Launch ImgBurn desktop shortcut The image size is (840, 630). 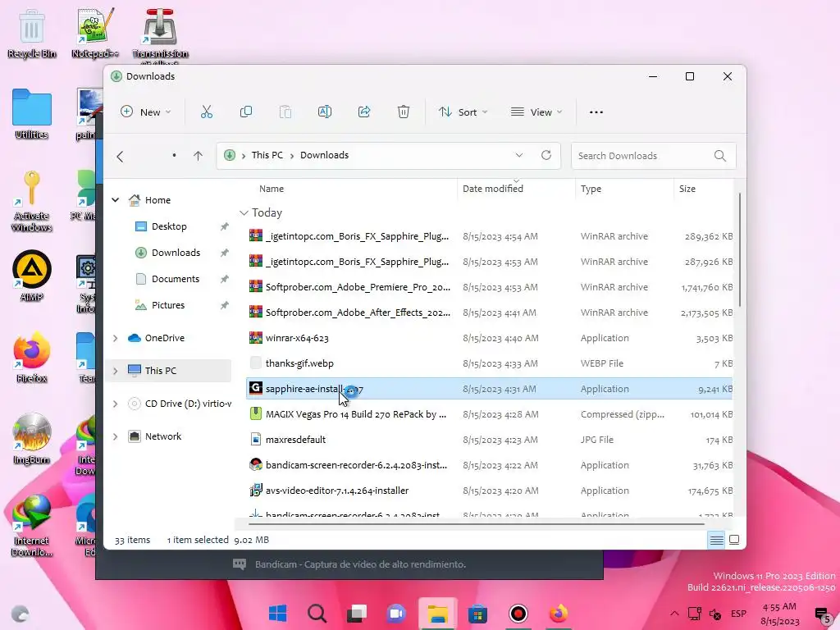pos(32,440)
